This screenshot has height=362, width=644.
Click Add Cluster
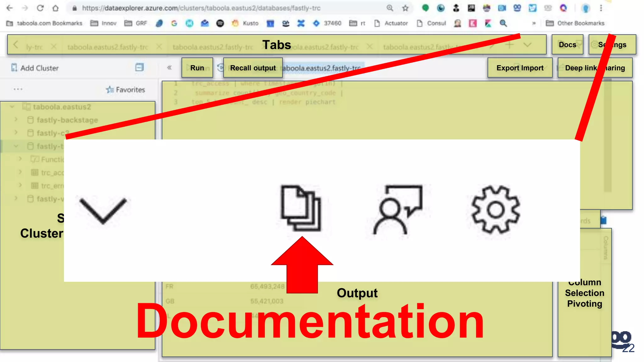35,68
